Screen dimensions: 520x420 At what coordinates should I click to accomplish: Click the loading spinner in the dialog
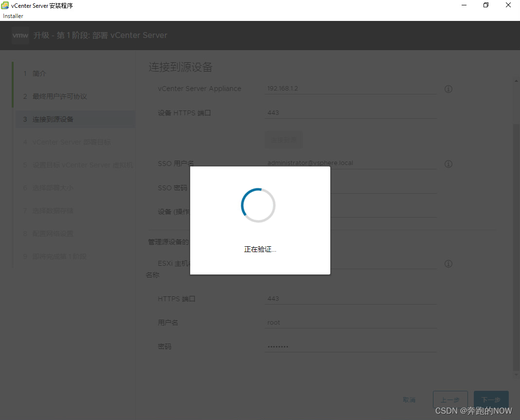tap(258, 205)
